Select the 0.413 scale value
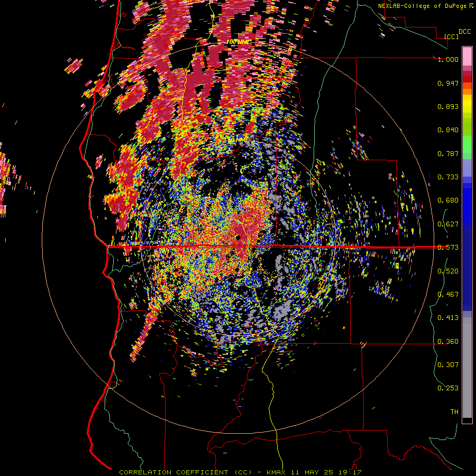Viewport: 476px width, 476px height. pos(448,318)
